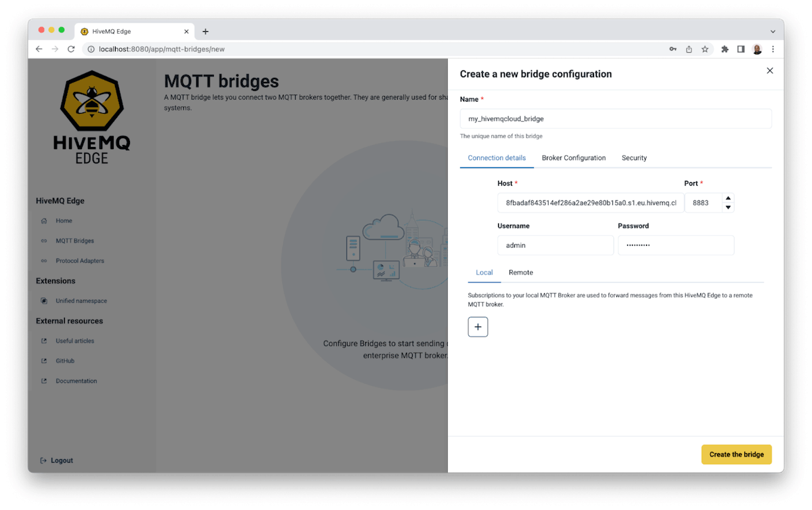Select the Local subscriptions tab
The width and height of the screenshot is (812, 510).
point(484,272)
